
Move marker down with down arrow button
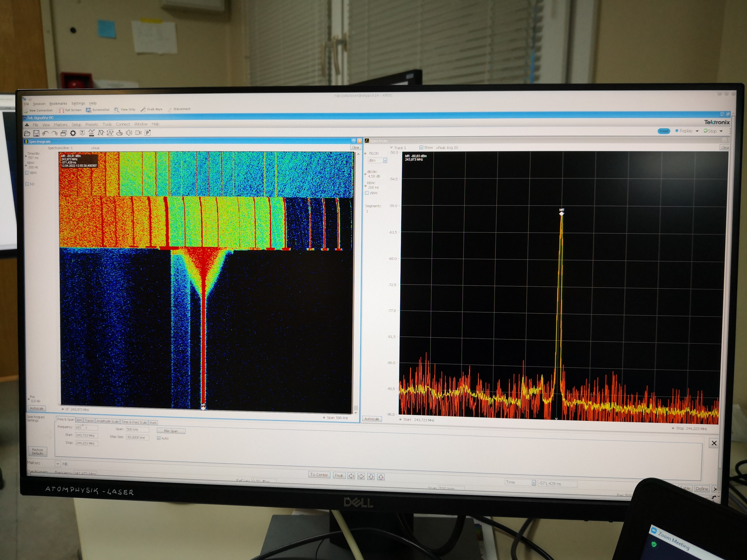[371, 477]
